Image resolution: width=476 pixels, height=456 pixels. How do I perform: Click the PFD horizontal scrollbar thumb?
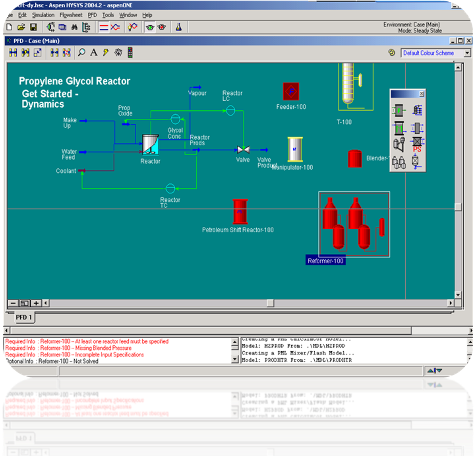click(270, 303)
